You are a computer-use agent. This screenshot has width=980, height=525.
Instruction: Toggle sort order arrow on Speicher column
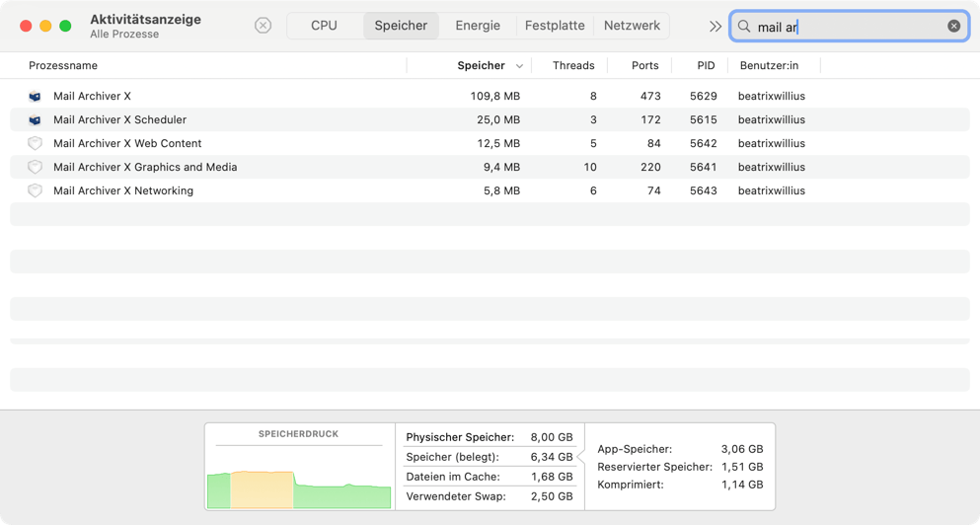click(x=519, y=66)
